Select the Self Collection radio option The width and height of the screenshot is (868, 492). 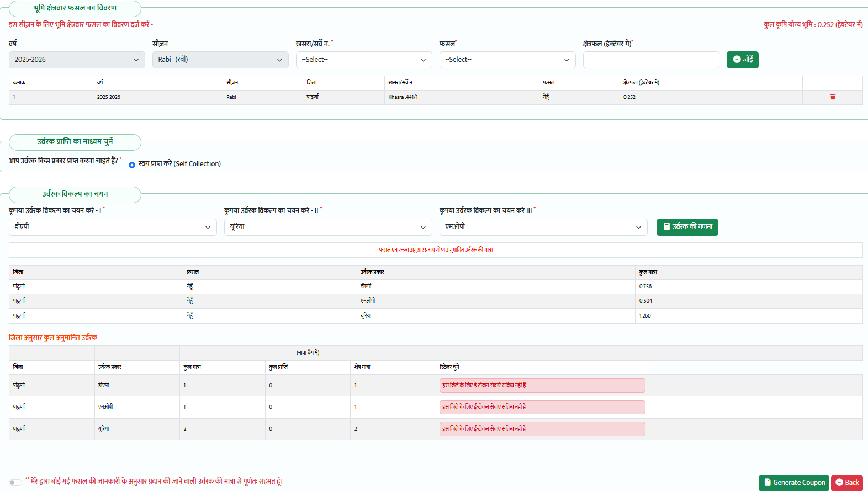pyautogui.click(x=132, y=165)
